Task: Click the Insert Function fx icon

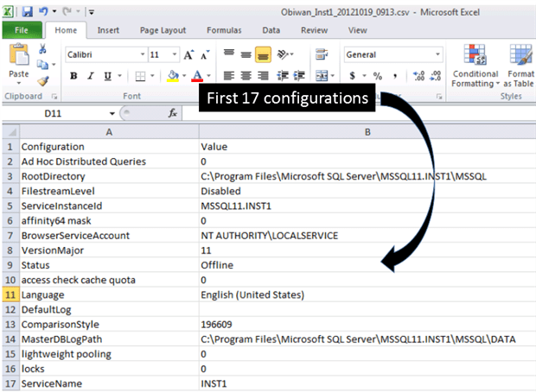Action: pyautogui.click(x=173, y=113)
